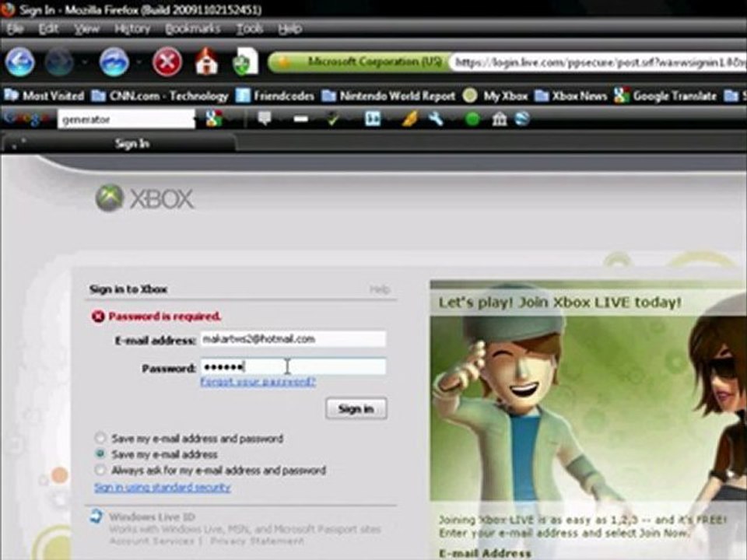
Task: Click the spell check checkmark icon
Action: (x=334, y=119)
